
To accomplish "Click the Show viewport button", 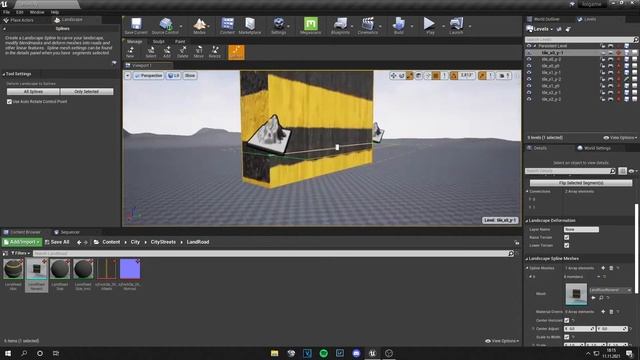I will (x=190, y=76).
